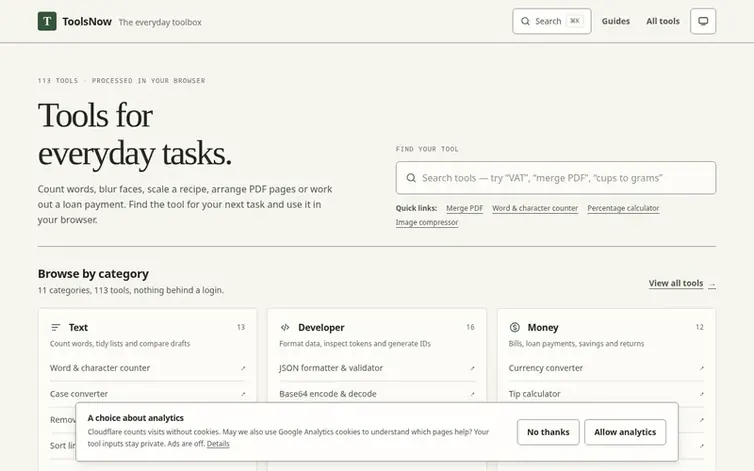Click the Text card count 13
Viewport: 754px width, 471px height.
241,327
